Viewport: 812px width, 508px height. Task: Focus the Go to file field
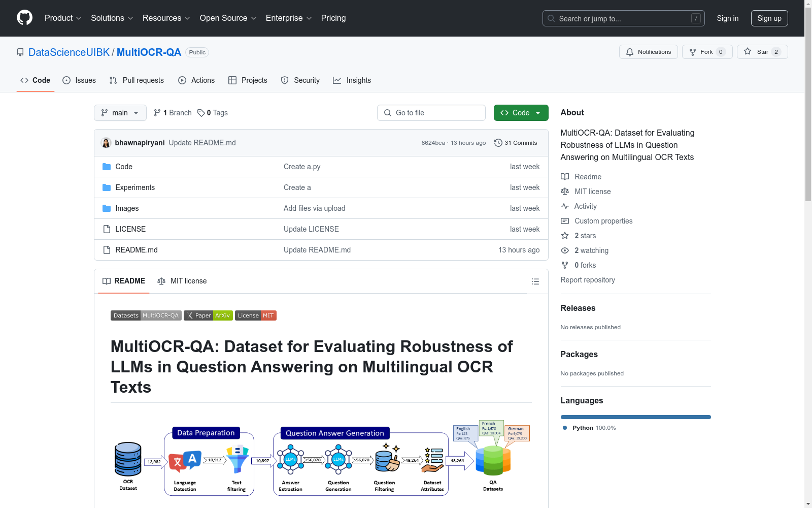[431, 113]
